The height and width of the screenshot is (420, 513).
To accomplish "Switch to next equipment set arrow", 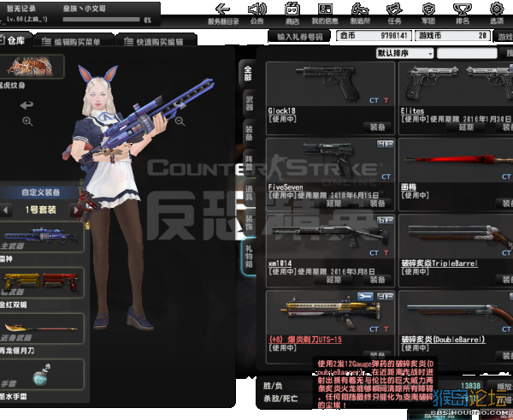I will pos(75,210).
